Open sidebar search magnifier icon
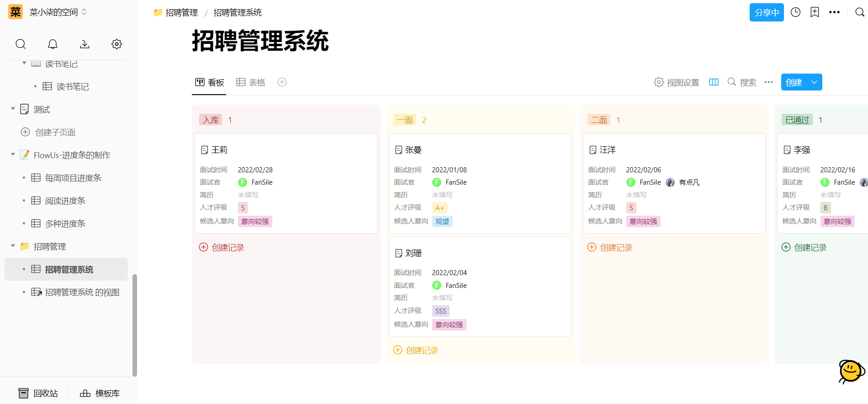The width and height of the screenshot is (868, 404). [x=21, y=44]
